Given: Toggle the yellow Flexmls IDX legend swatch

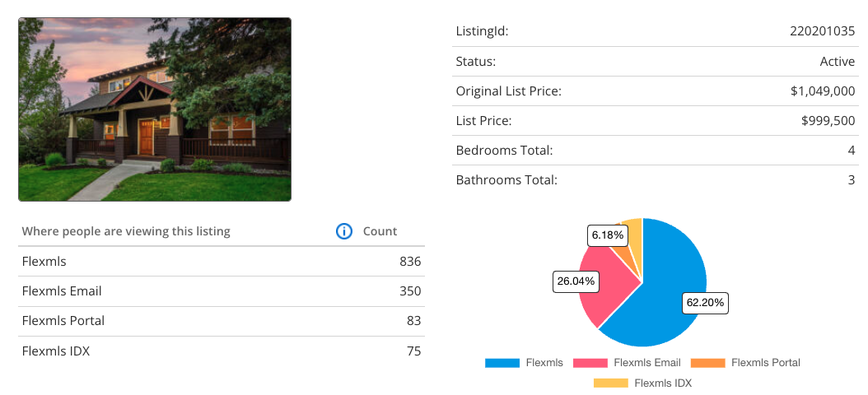Looking at the screenshot, I should (x=610, y=383).
